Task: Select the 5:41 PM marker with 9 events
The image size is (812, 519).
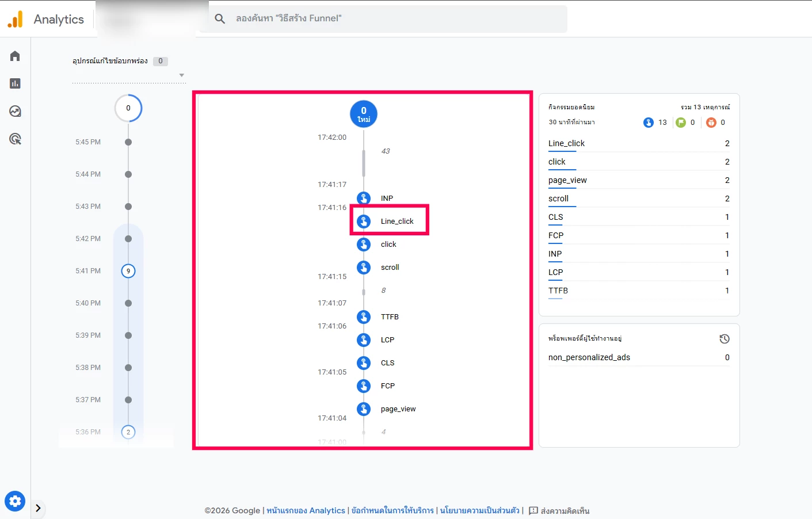Action: pos(128,271)
